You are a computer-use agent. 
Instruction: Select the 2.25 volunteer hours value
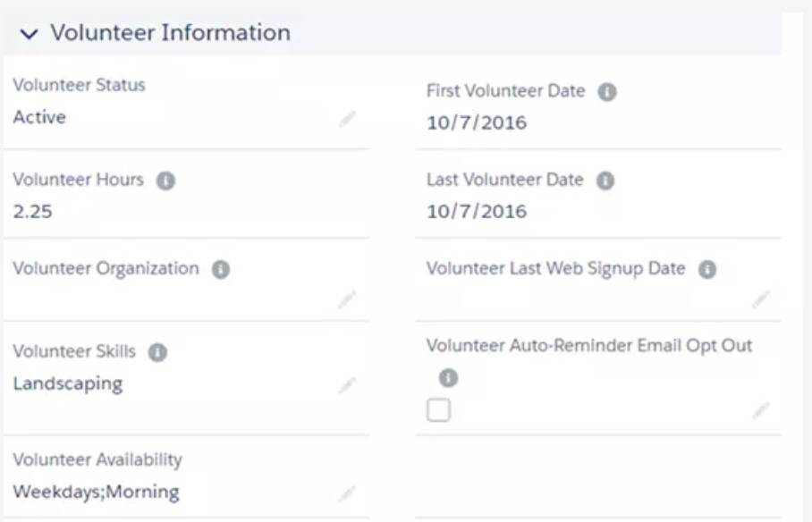tap(32, 212)
